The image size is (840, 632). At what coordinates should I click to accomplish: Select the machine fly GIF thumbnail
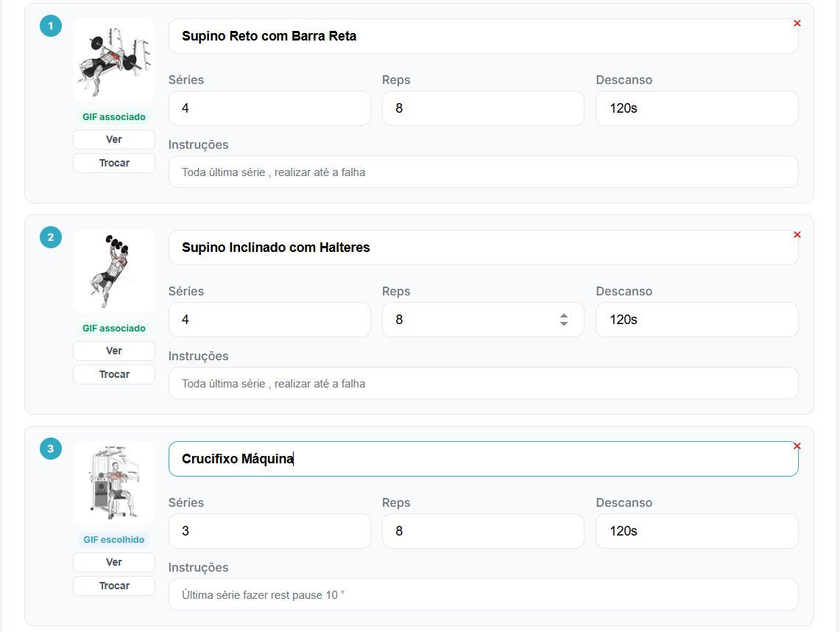click(114, 482)
